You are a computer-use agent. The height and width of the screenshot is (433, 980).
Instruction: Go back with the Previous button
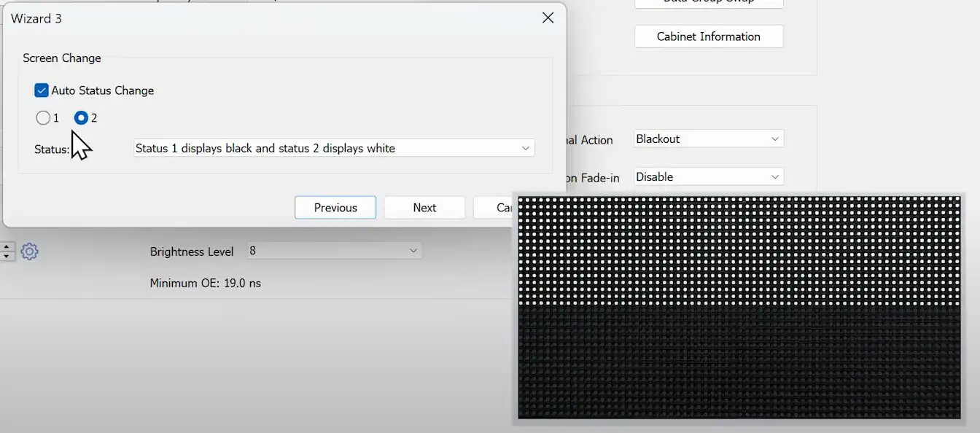(335, 208)
